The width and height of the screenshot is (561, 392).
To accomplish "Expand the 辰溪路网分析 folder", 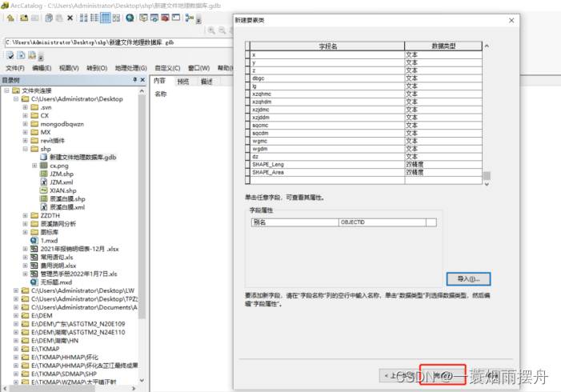I will pos(25,224).
